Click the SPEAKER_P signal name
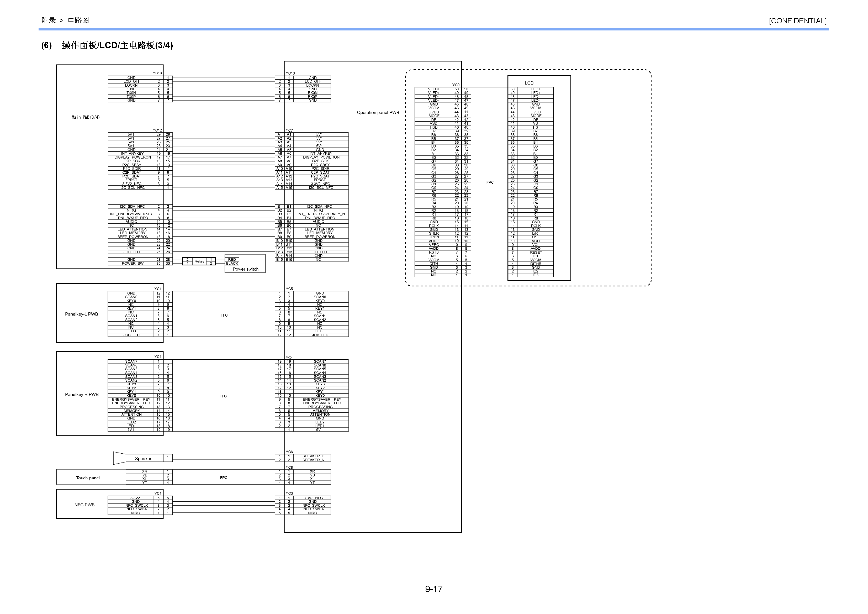The width and height of the screenshot is (868, 614). point(313,456)
